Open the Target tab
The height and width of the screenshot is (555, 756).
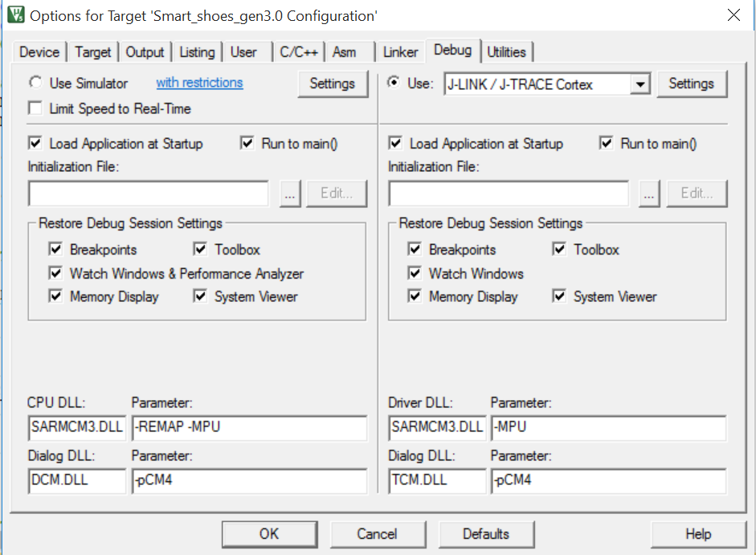click(x=93, y=52)
